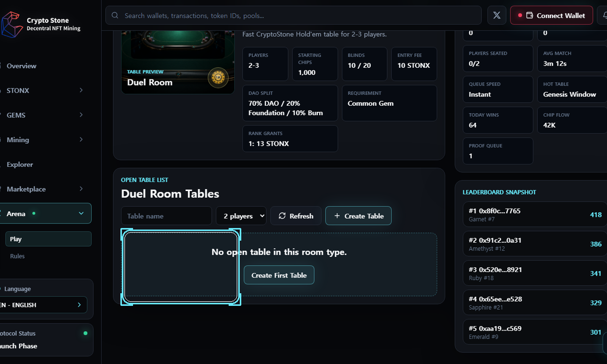This screenshot has width=607, height=364.
Task: Click the Requirement Common Gem card
Action: (x=389, y=103)
